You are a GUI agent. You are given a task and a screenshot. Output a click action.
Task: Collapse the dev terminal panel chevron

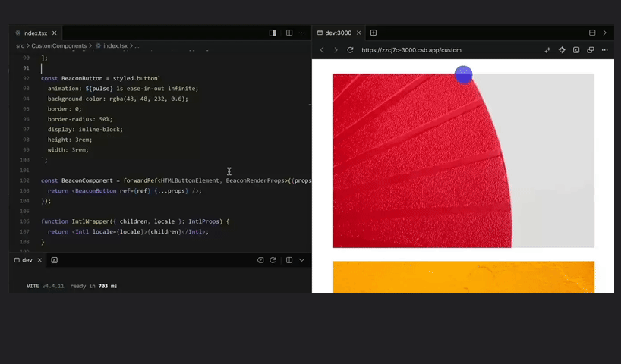pos(301,260)
